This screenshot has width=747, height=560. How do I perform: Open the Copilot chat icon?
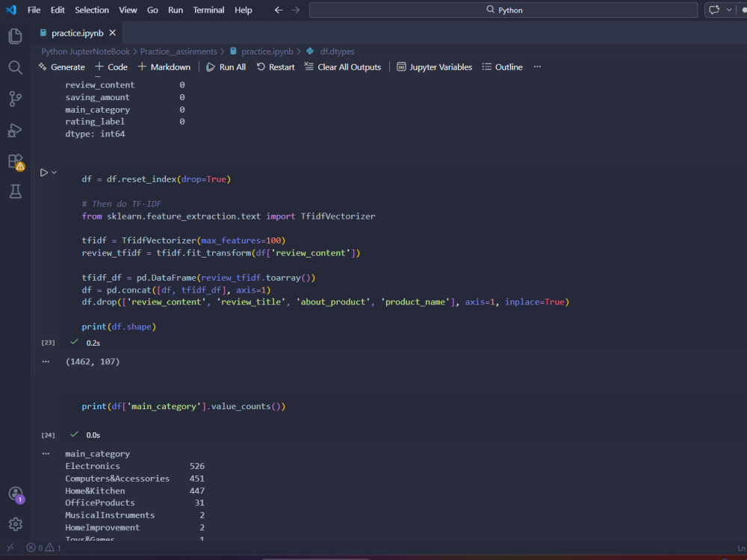point(714,10)
